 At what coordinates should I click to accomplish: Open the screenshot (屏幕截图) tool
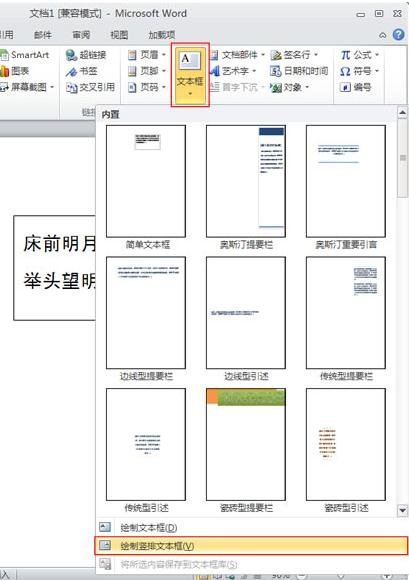(x=27, y=87)
